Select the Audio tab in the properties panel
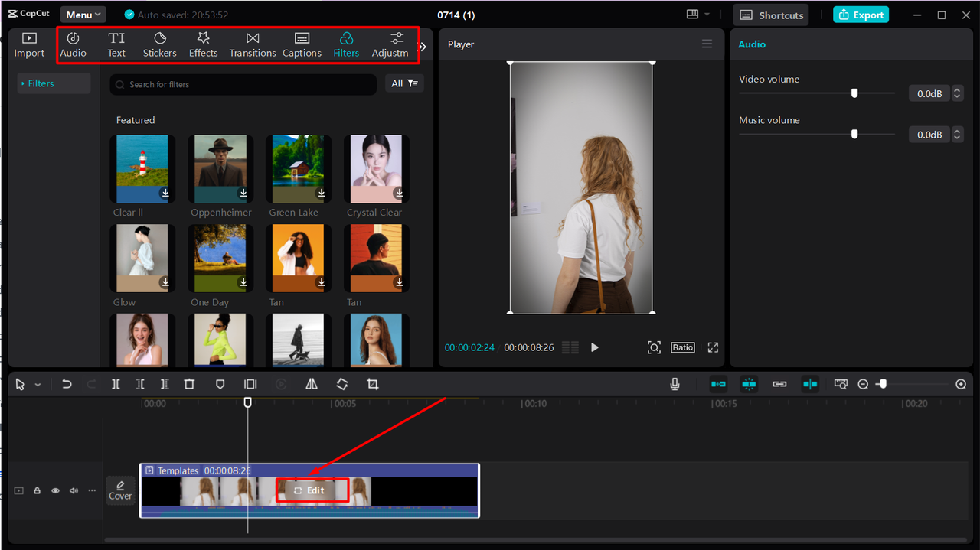980x550 pixels. (752, 44)
